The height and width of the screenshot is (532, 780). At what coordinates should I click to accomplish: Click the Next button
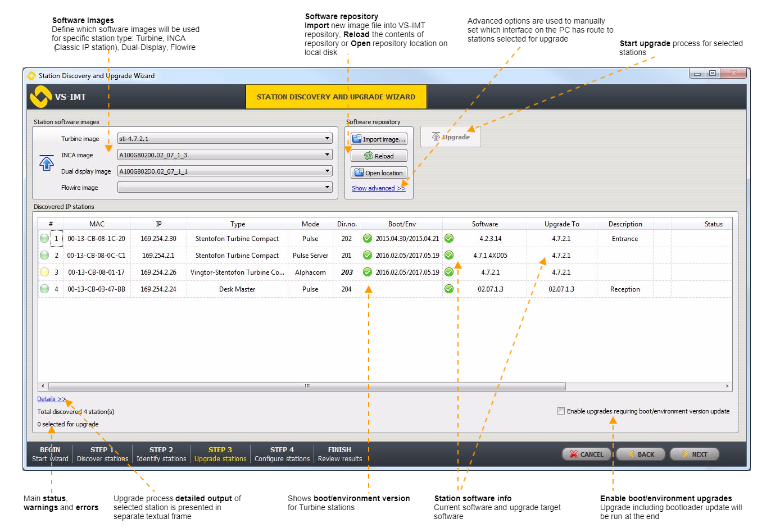pos(695,454)
